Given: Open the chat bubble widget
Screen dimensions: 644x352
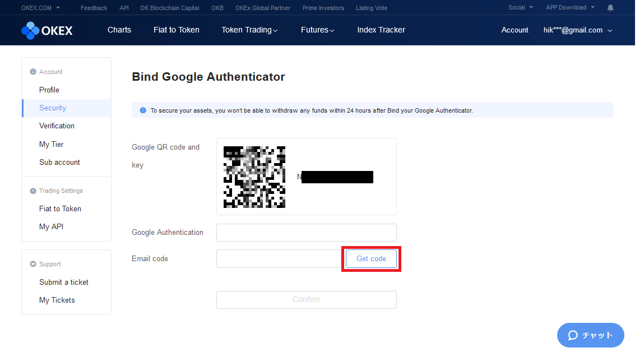Looking at the screenshot, I should pos(590,335).
